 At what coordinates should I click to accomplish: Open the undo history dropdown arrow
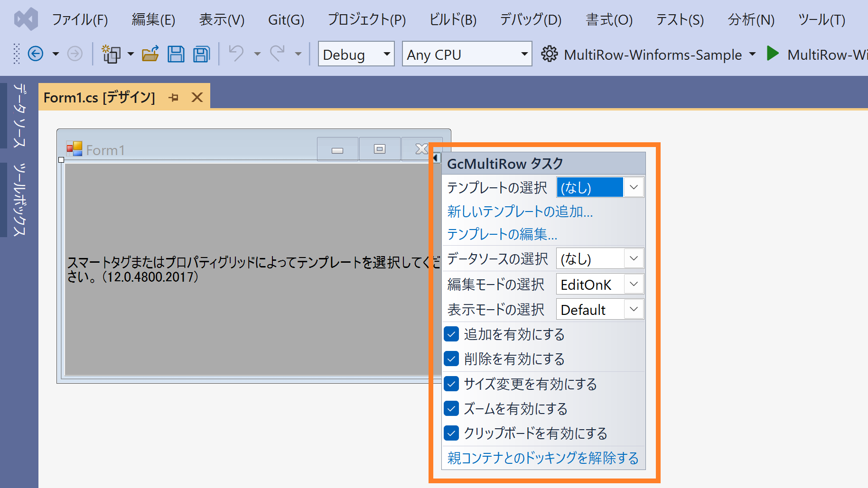pos(257,54)
